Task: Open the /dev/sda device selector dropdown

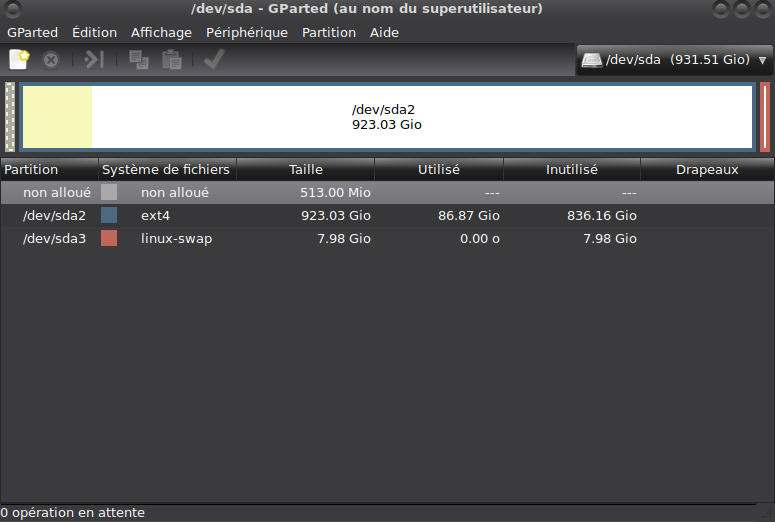Action: click(x=674, y=60)
